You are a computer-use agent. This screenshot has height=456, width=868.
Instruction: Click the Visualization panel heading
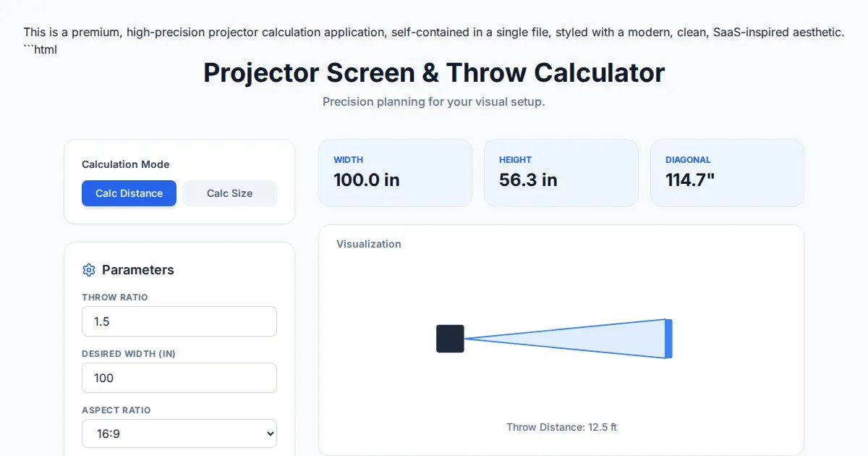pos(368,244)
